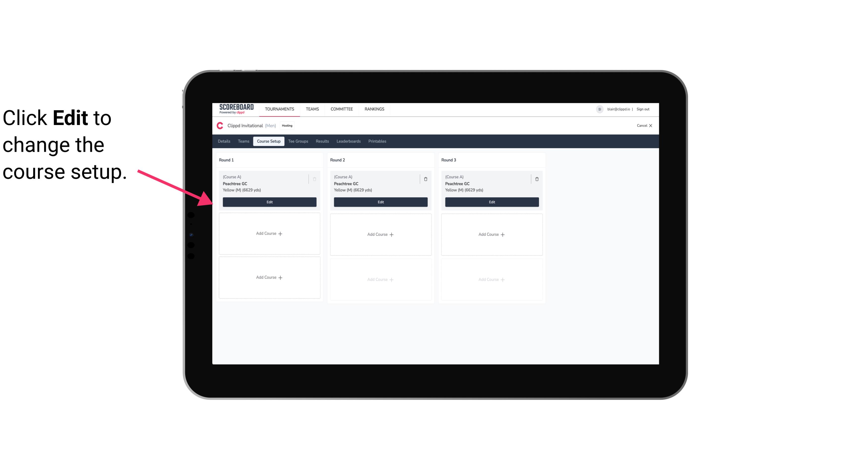Viewport: 868px width, 467px height.
Task: Click Edit button for Round 2
Action: tap(380, 202)
